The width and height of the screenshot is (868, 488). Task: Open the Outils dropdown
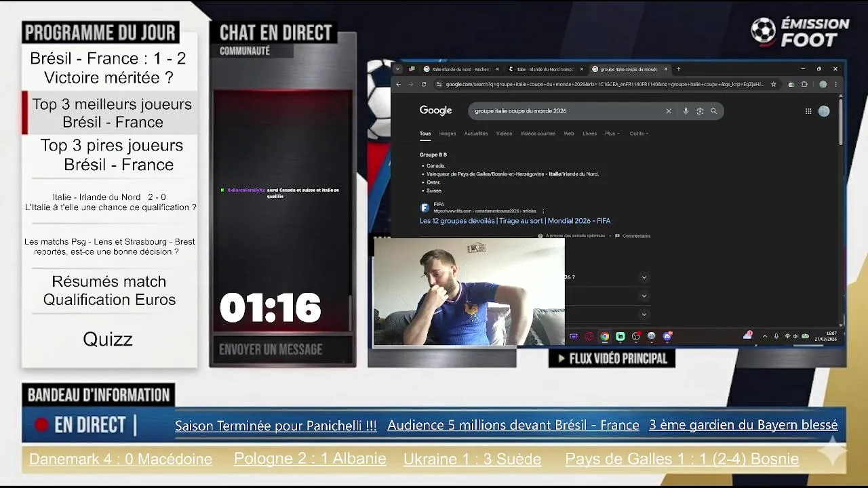tap(639, 134)
